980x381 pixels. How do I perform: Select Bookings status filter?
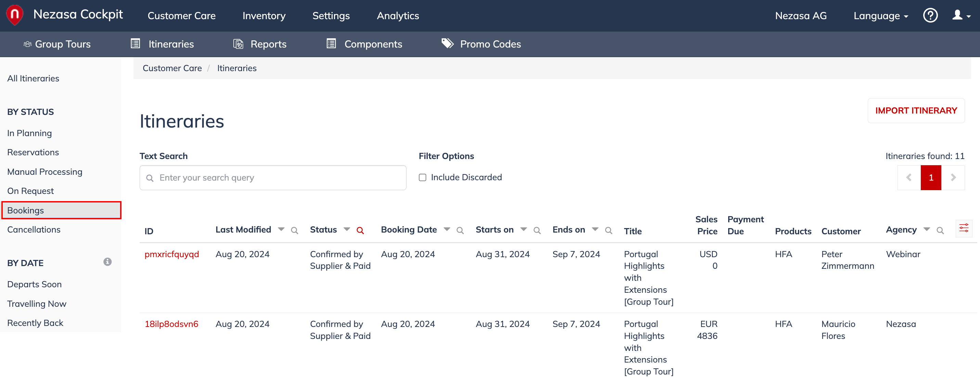tap(61, 210)
